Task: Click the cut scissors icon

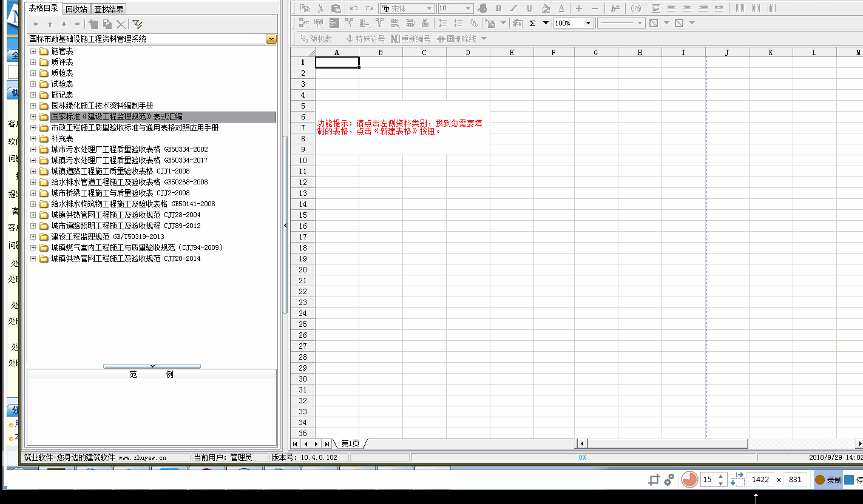Action: point(320,8)
